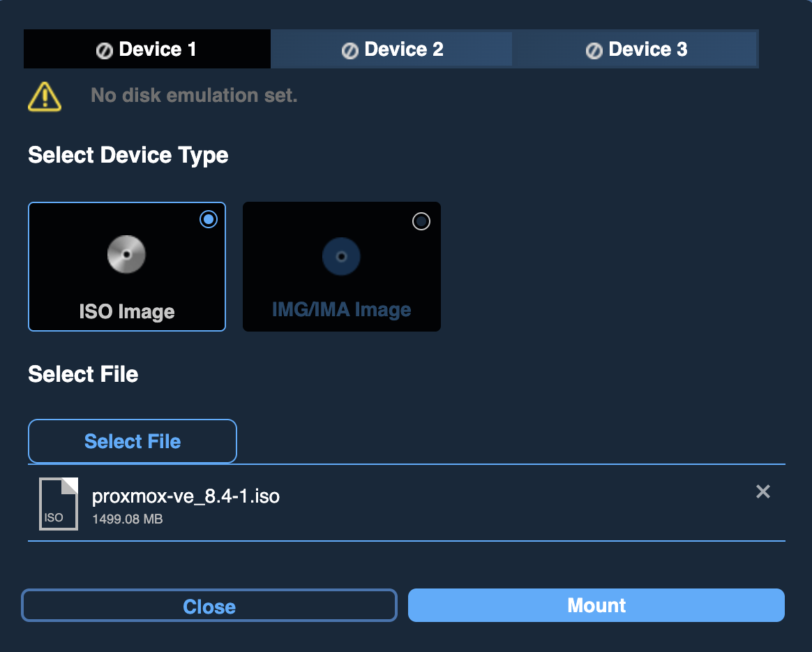
Task: Click the ISO file document icon
Action: [x=59, y=504]
